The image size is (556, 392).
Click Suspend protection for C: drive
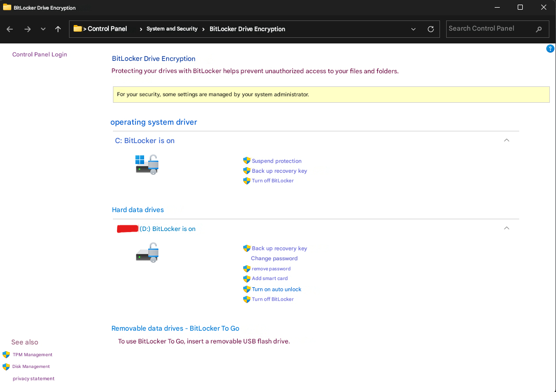[276, 160]
